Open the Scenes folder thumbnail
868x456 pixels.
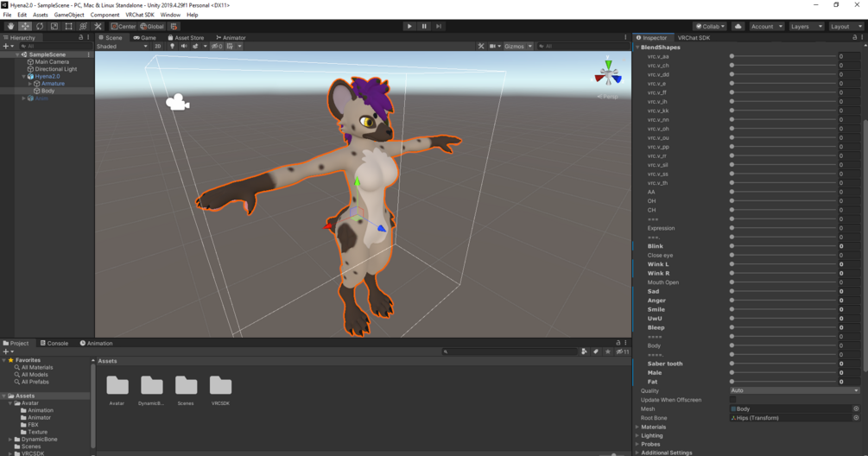coord(186,385)
